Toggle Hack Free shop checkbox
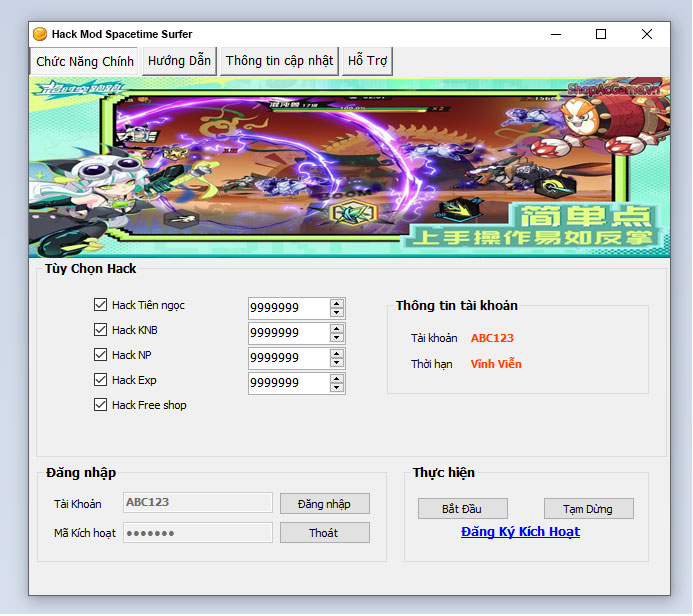 tap(100, 405)
